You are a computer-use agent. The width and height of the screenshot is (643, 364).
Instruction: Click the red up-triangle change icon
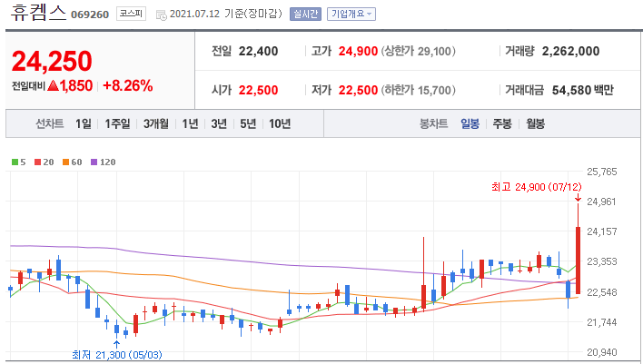point(54,85)
